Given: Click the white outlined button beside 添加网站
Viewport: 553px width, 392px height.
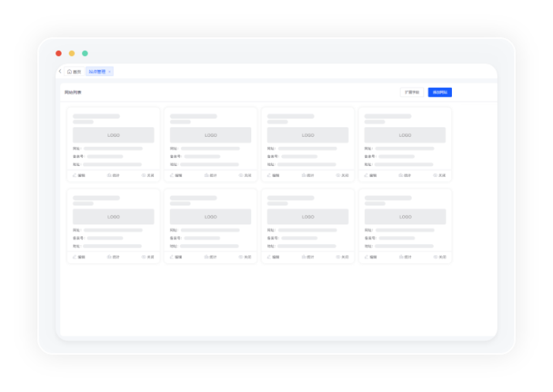Looking at the screenshot, I should point(412,92).
